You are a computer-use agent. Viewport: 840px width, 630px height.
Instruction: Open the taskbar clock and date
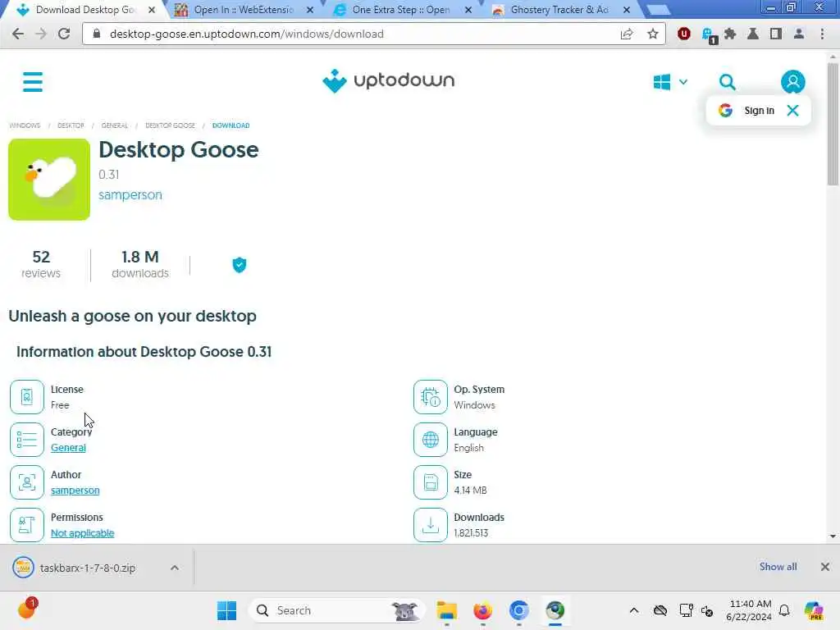749,610
